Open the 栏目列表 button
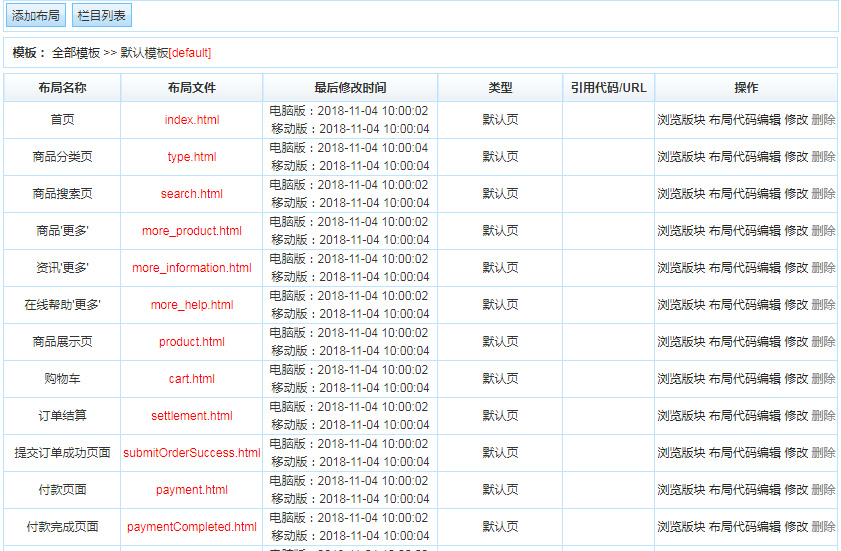Screen dimensions: 841x551 tap(101, 16)
